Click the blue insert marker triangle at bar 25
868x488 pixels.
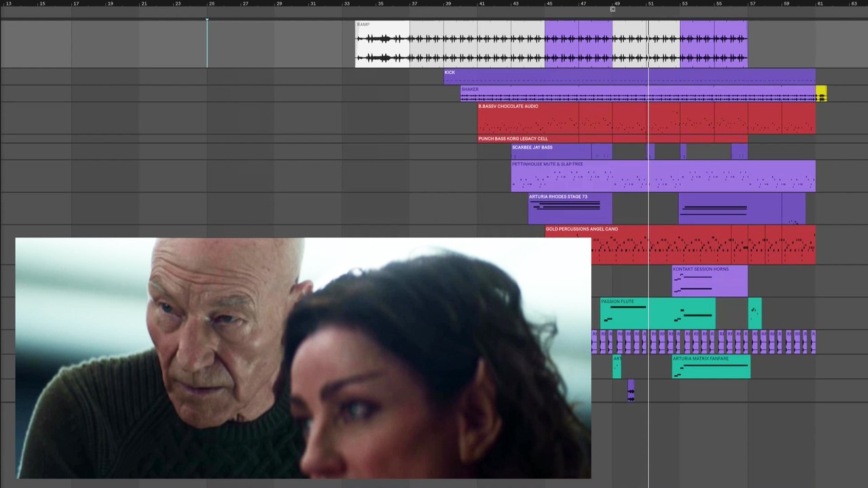[x=207, y=19]
